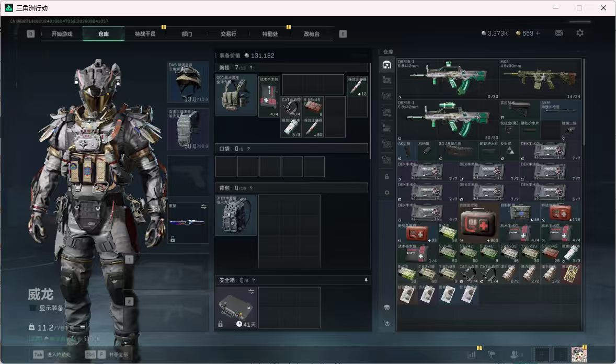Click the 进入特勤处 button

point(53,355)
